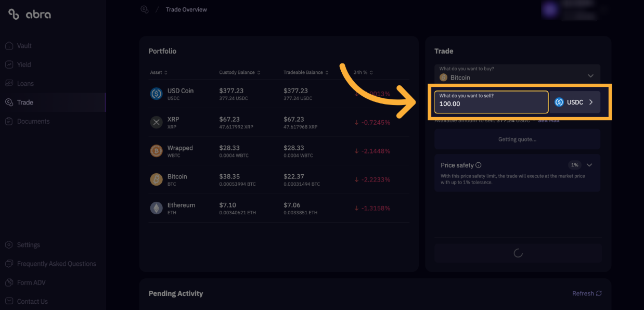
Task: Click the Contact Us envelope icon
Action: click(9, 301)
